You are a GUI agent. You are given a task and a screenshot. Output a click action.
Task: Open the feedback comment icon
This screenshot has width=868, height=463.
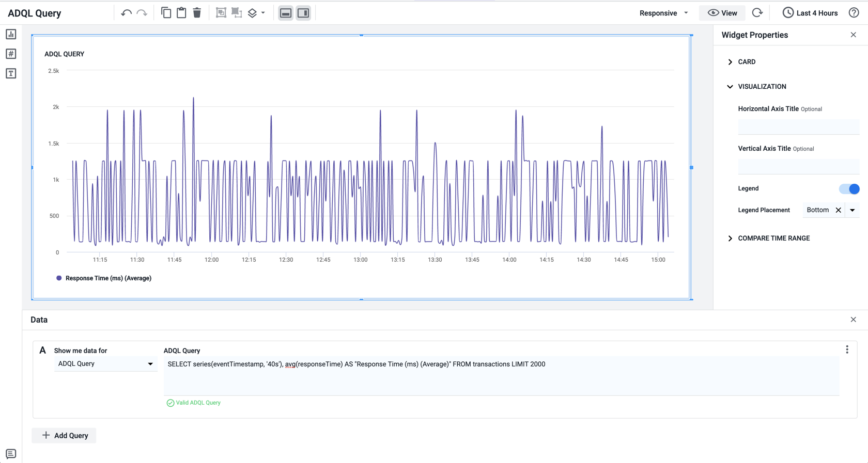(11, 454)
